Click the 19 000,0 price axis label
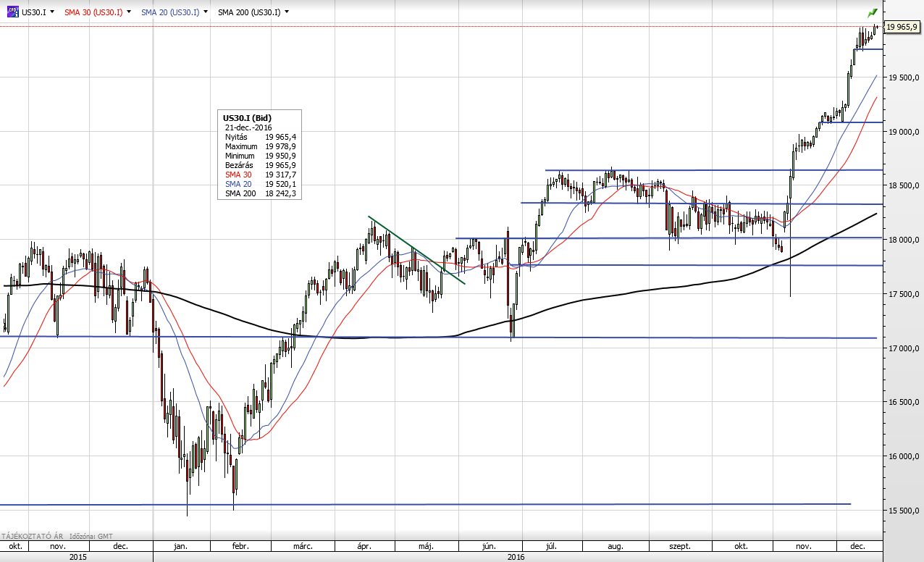This screenshot has width=924, height=562. coord(904,132)
